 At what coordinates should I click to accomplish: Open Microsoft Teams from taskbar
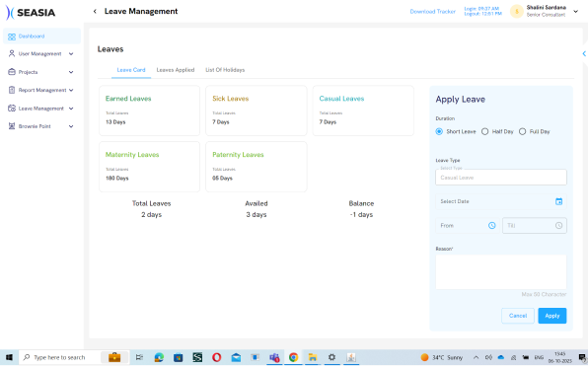click(x=274, y=357)
